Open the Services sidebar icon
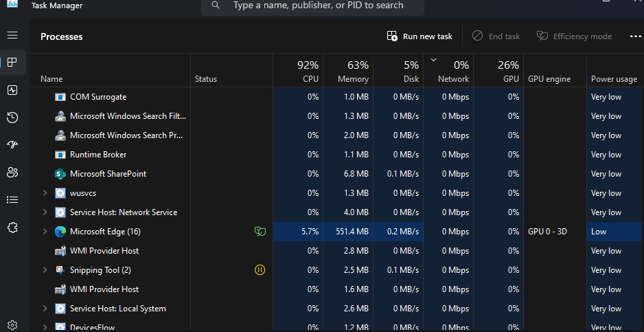644x332 pixels. [12, 227]
